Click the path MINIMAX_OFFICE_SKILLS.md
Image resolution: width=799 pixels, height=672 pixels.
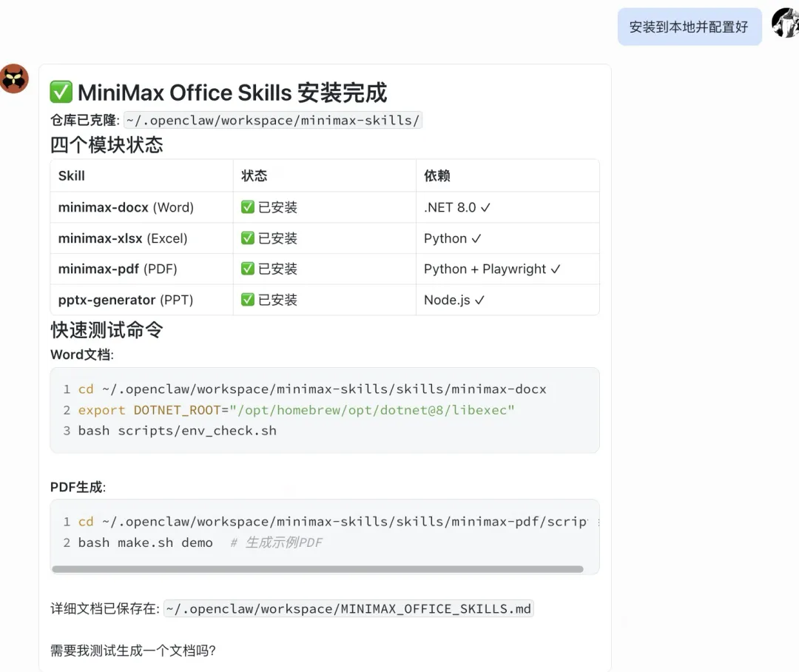[348, 609]
